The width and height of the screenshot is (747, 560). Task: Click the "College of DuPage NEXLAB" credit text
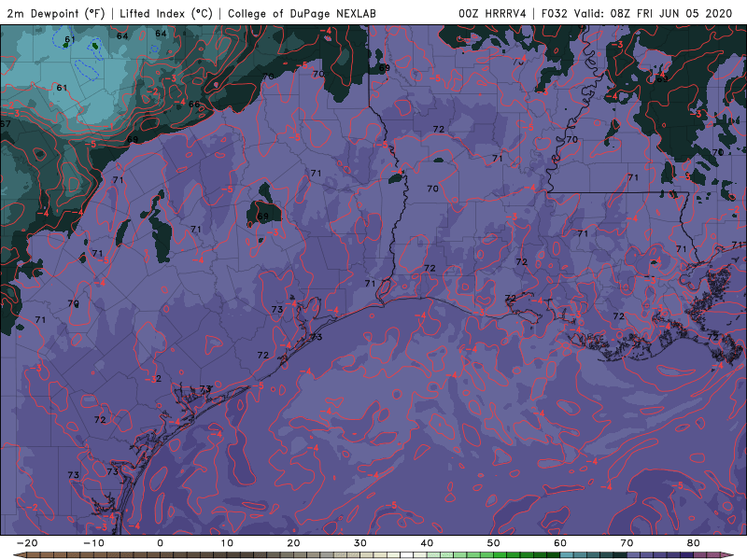302,13
